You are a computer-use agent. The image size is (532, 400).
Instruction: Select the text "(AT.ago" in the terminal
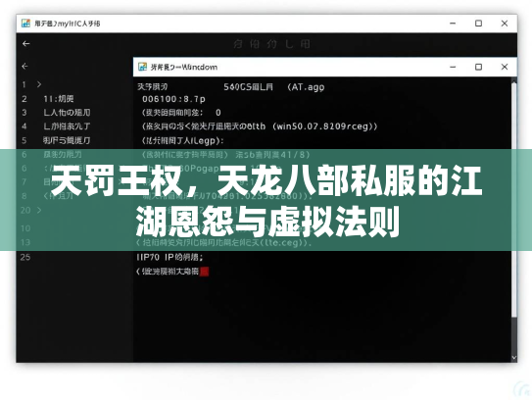click(x=306, y=87)
